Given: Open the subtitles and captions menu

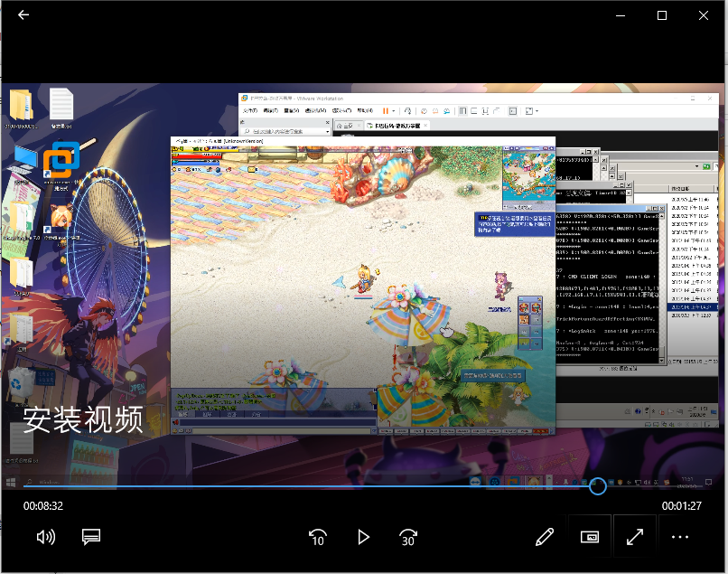Looking at the screenshot, I should click(x=90, y=537).
